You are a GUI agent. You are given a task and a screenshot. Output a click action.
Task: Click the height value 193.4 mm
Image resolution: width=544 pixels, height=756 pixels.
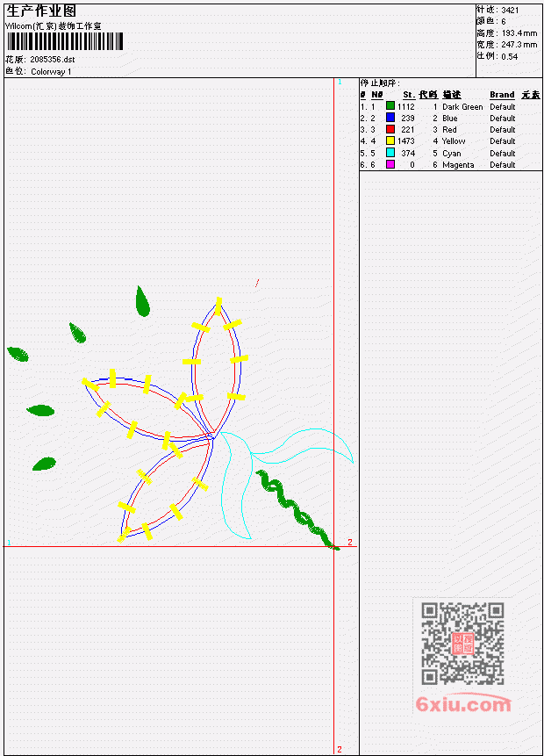[519, 33]
